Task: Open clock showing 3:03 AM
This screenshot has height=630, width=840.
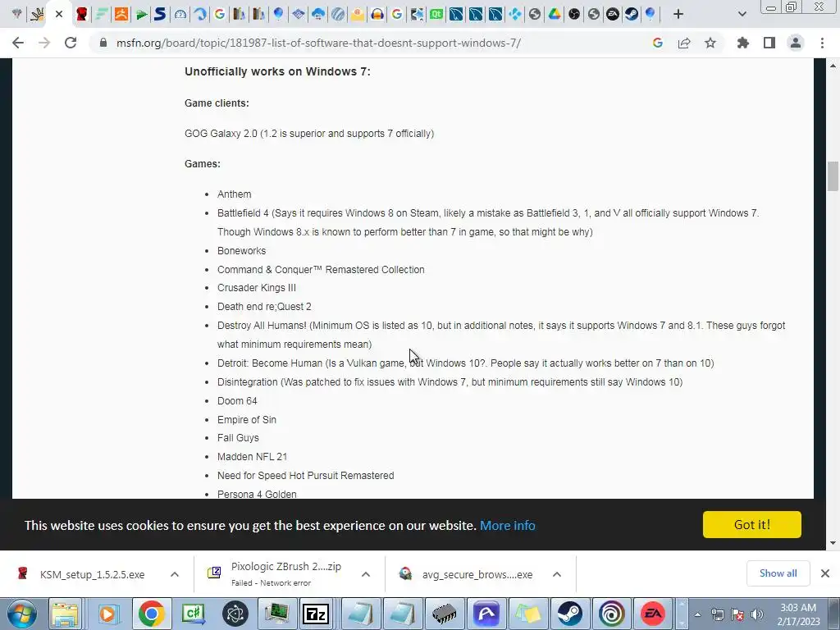Action: pyautogui.click(x=798, y=614)
